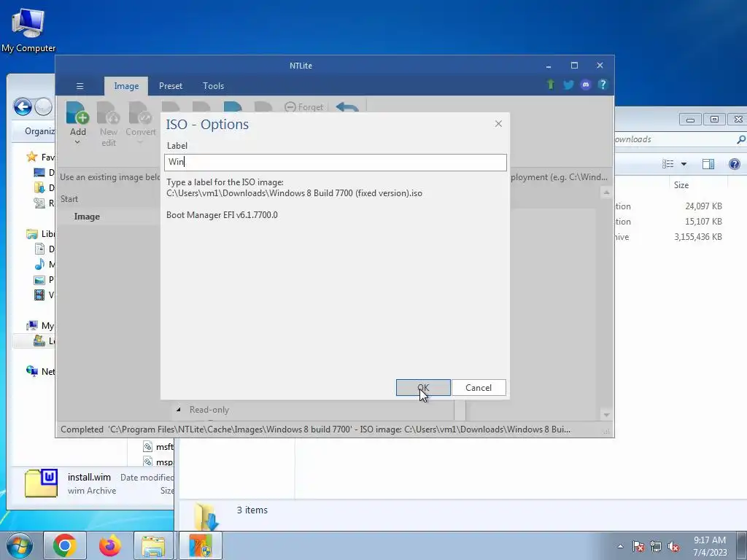
Task: Click the install.wim archive icon in details pane
Action: pyautogui.click(x=42, y=483)
